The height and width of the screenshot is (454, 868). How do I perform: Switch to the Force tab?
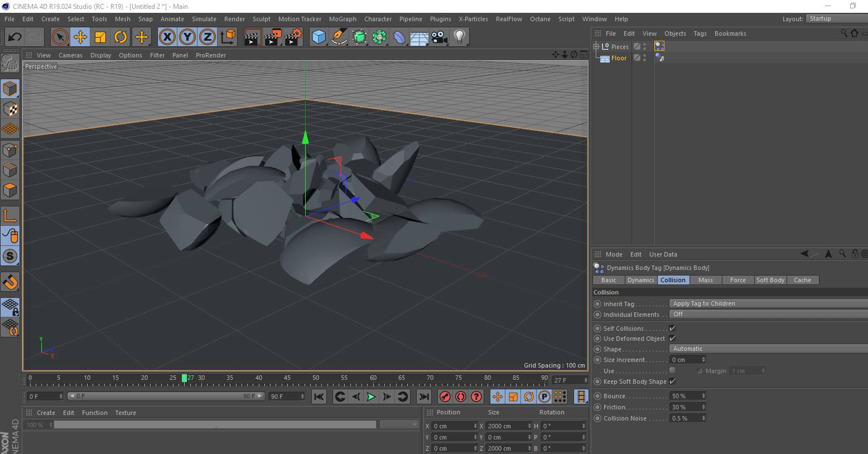point(737,280)
